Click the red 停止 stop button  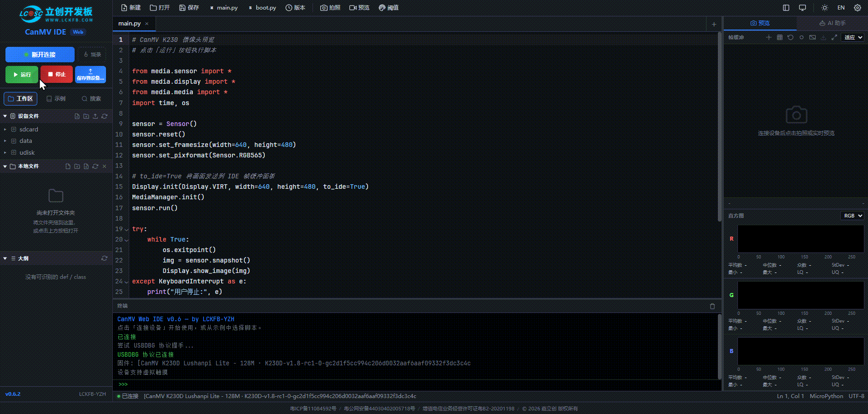point(56,75)
